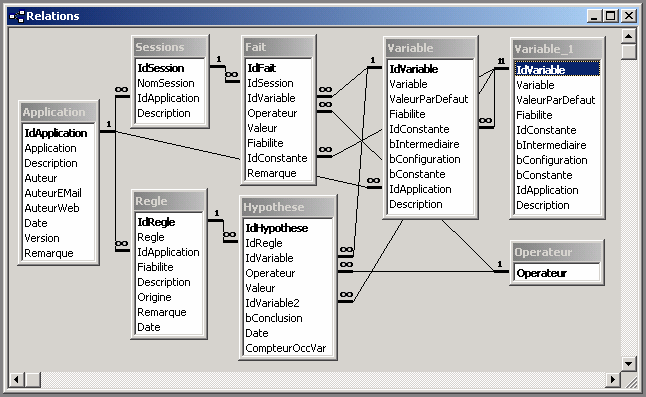
Task: Click IdHypothese key in Hypothese table
Action: 276,228
